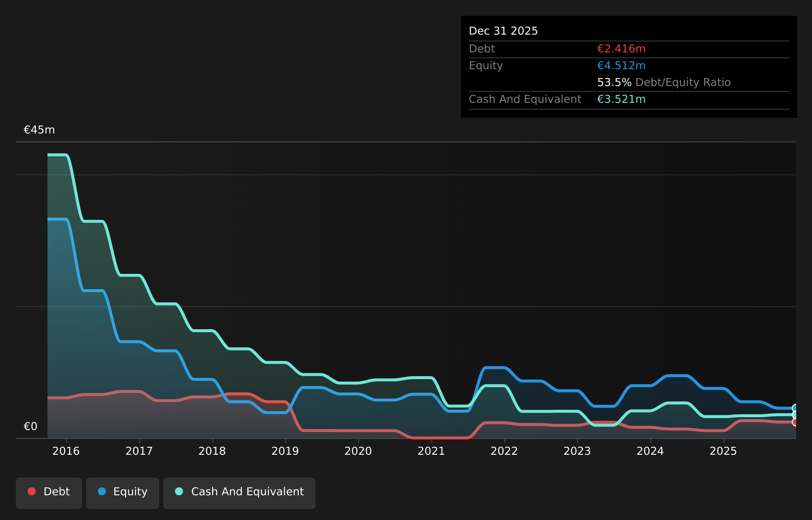Click the red Debt endpoint marker
812x520 pixels.
pos(795,422)
